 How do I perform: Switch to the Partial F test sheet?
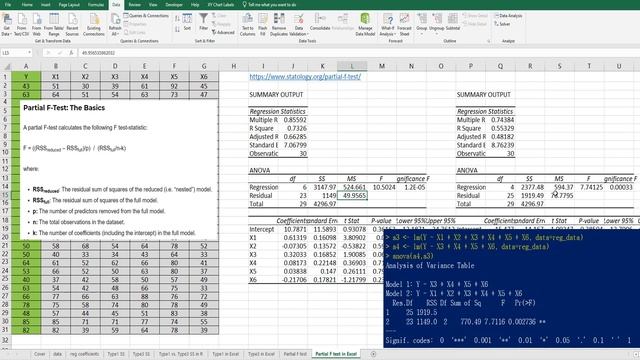[x=295, y=354]
